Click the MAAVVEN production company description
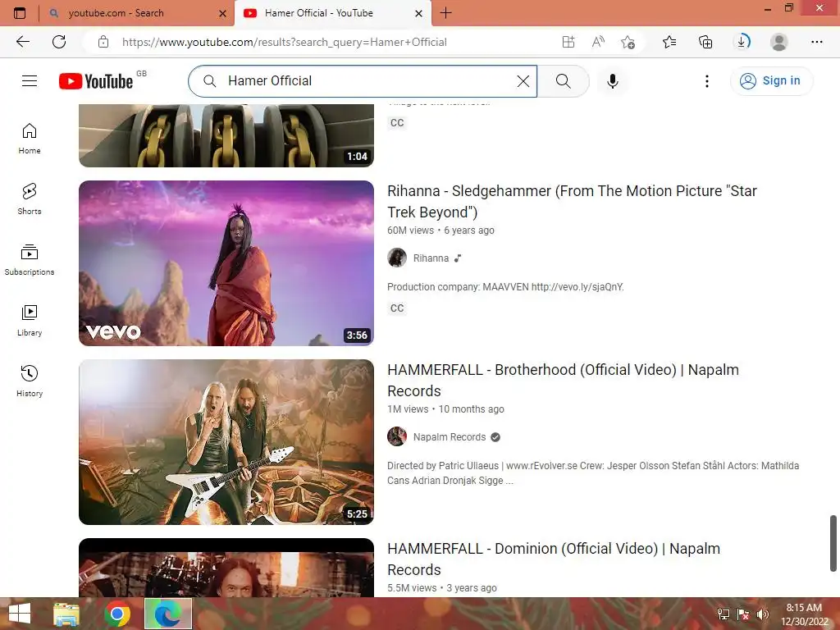Screen dimensions: 840x630 505,287
